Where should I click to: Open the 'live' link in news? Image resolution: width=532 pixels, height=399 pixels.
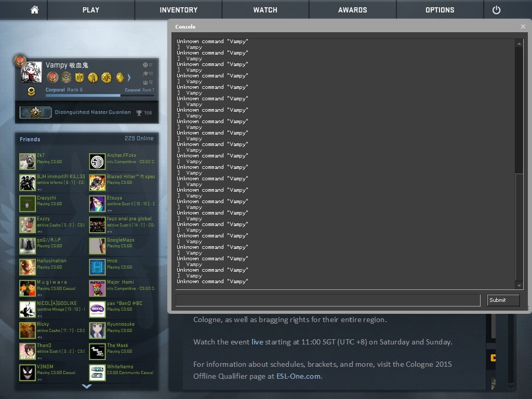[x=257, y=342]
